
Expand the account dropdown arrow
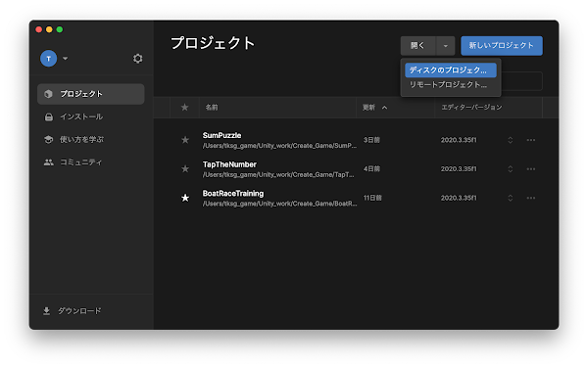point(66,59)
